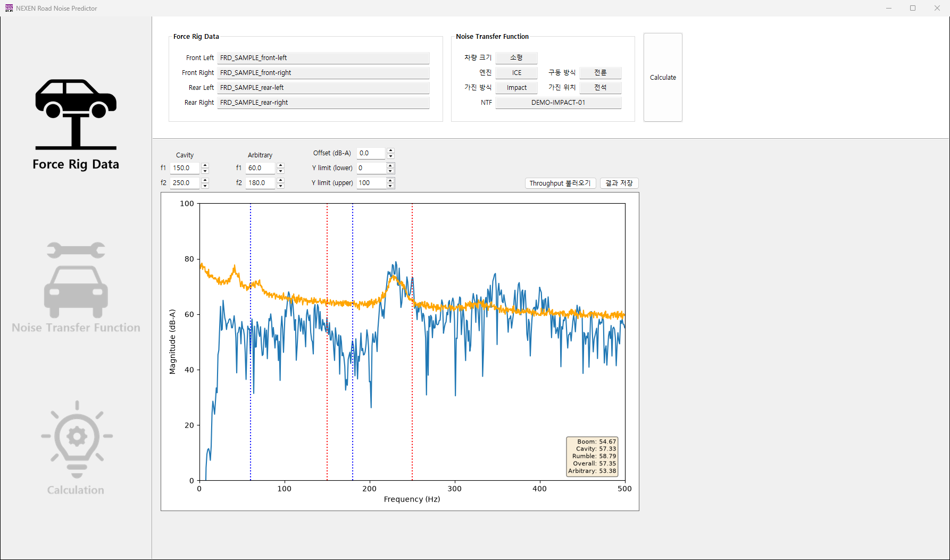Decrease the Y limit (upper) value

pos(391,186)
